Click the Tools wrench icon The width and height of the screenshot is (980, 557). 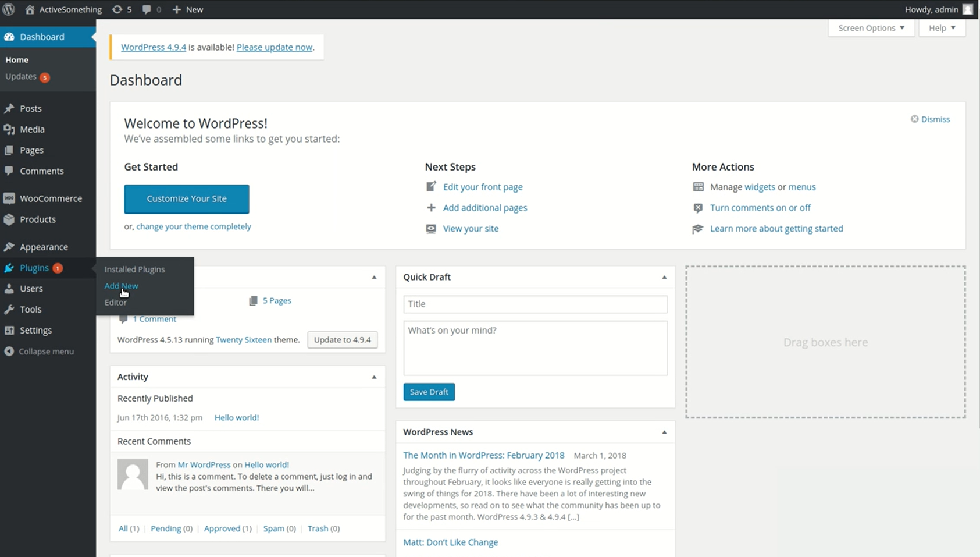pos(9,310)
